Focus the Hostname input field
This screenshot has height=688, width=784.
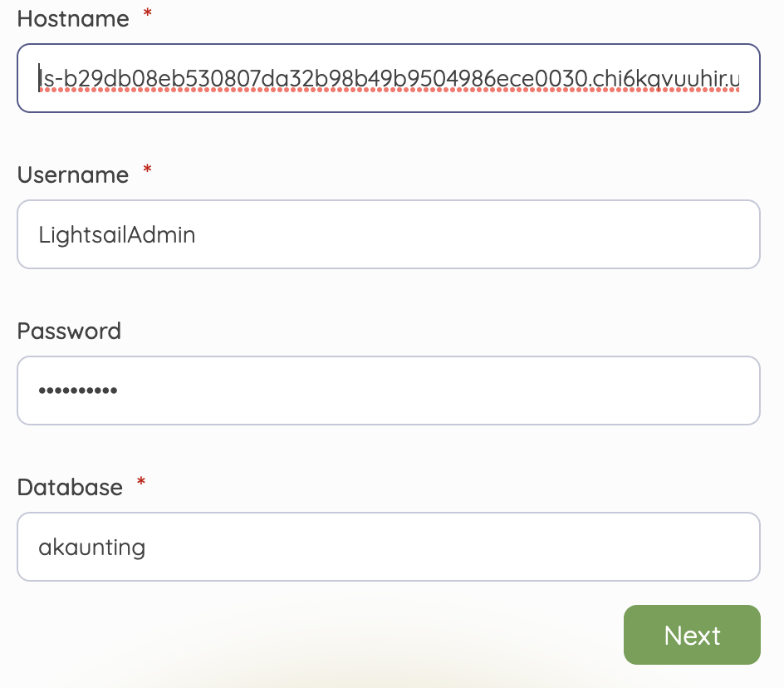tap(389, 78)
